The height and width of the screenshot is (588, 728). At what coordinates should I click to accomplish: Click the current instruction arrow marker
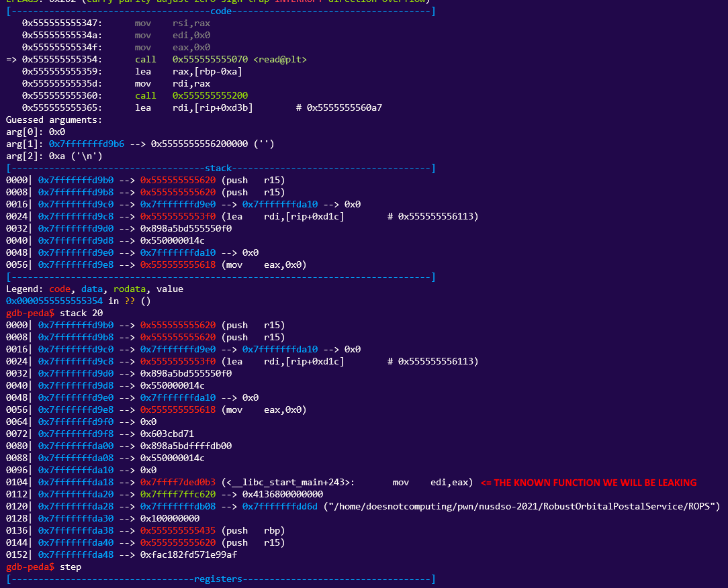(x=11, y=60)
